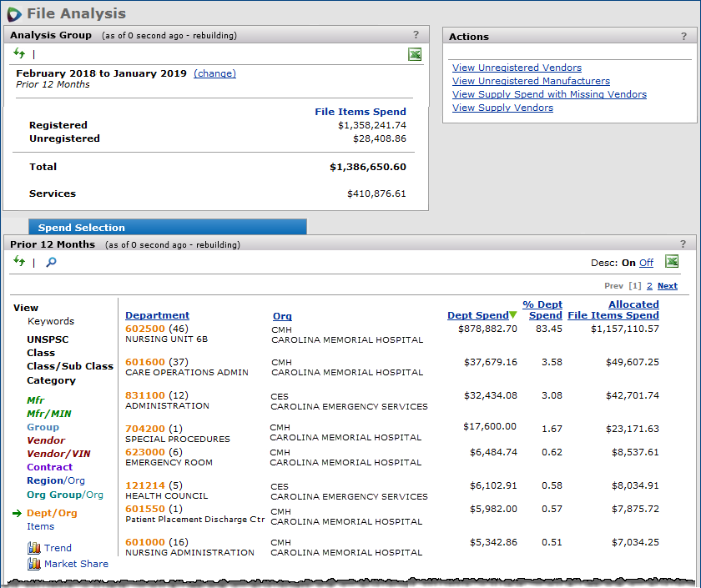Click View Unregistered Vendors link
This screenshot has width=701, height=588.
pyautogui.click(x=517, y=68)
